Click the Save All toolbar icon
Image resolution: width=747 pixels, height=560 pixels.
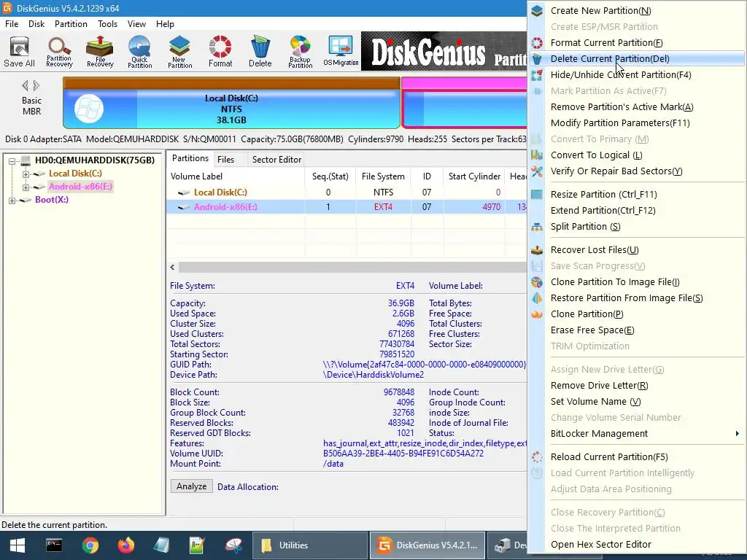click(x=20, y=52)
